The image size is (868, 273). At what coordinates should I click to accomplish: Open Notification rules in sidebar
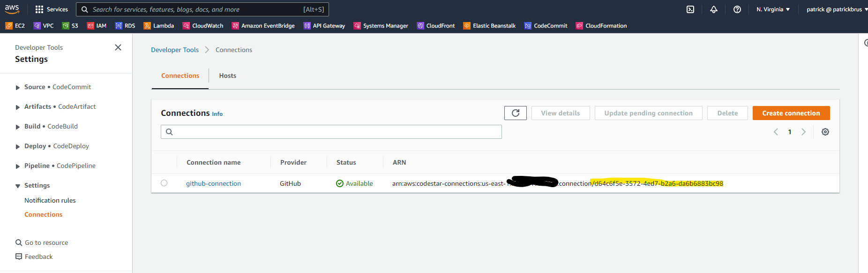pyautogui.click(x=50, y=200)
